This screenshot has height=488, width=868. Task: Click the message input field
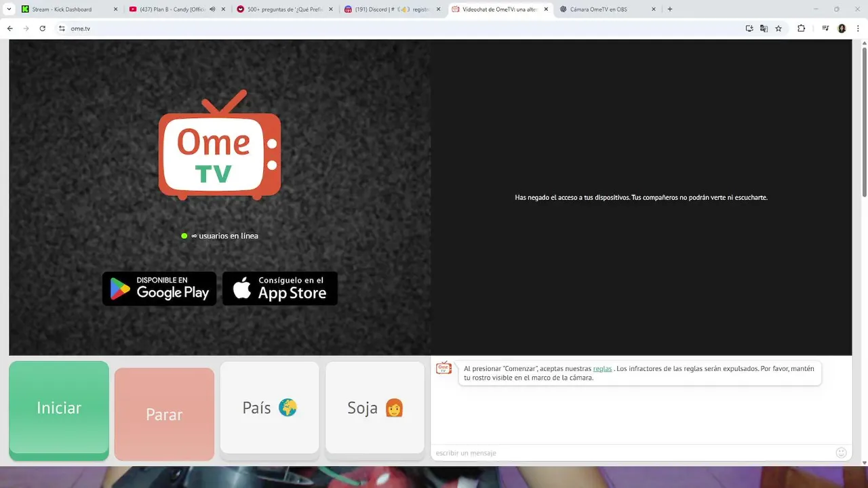[x=634, y=453]
